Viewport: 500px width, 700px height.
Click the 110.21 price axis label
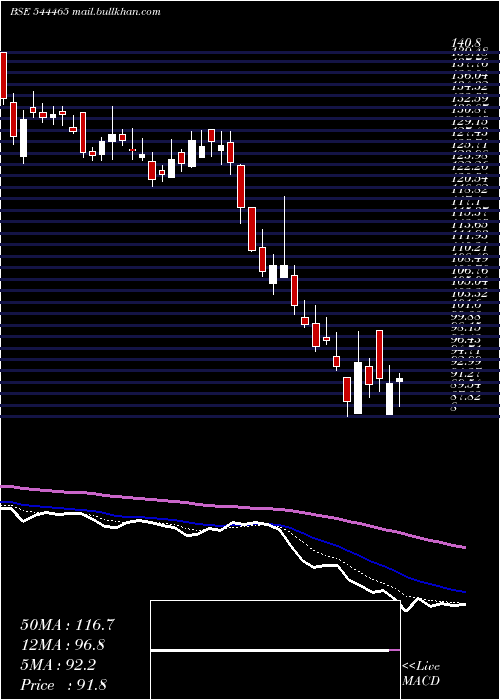pyautogui.click(x=472, y=247)
